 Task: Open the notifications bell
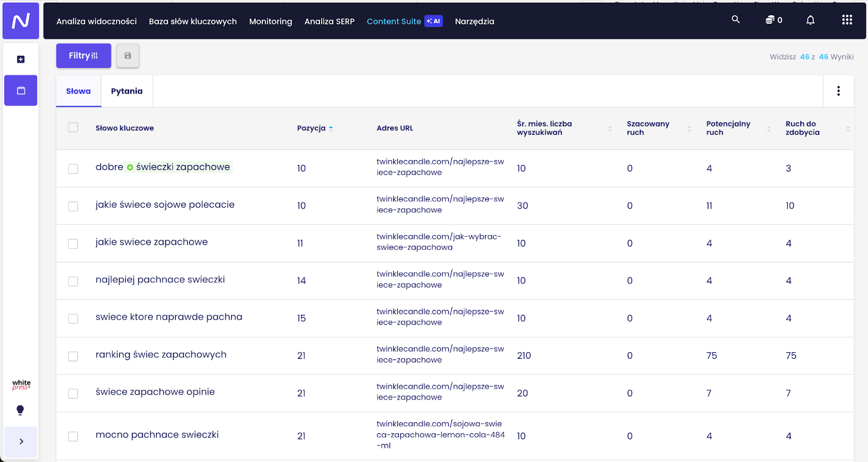pos(810,20)
